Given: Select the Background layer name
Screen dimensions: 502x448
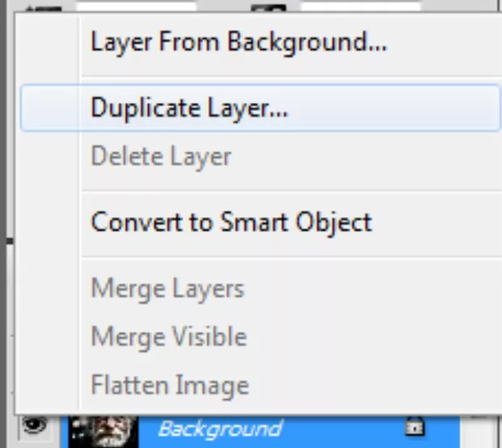Looking at the screenshot, I should tap(219, 429).
